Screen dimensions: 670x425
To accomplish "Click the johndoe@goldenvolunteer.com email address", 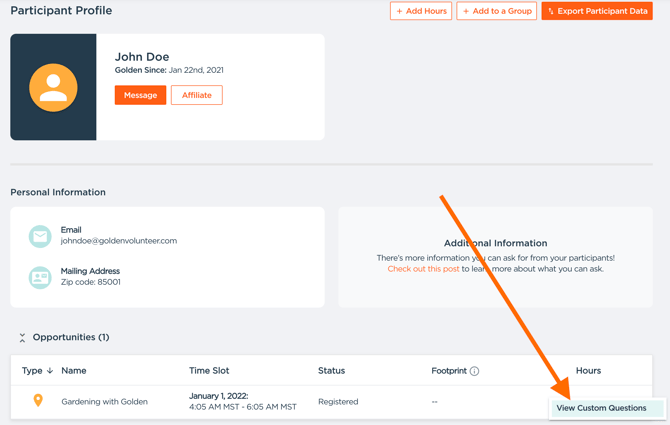I will 119,241.
